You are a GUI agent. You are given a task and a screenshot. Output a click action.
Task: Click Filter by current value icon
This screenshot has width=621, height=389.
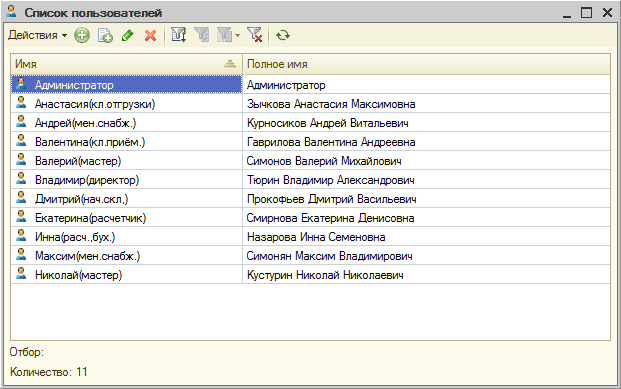pyautogui.click(x=202, y=35)
